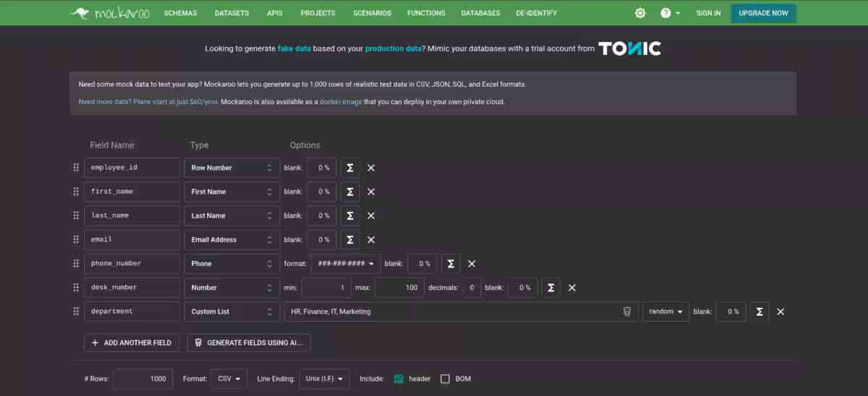Click the SIGN IN link
868x396 pixels.
pyautogui.click(x=708, y=13)
